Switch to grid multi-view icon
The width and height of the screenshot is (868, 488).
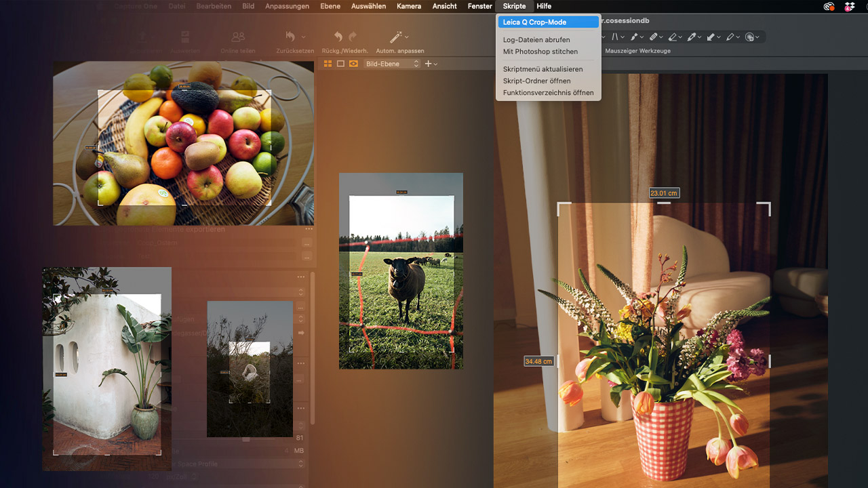pyautogui.click(x=328, y=64)
